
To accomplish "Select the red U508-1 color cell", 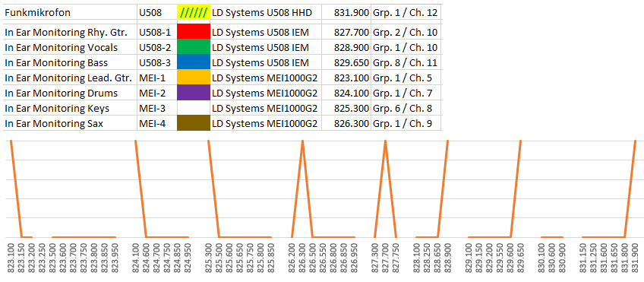I will 194,32.
